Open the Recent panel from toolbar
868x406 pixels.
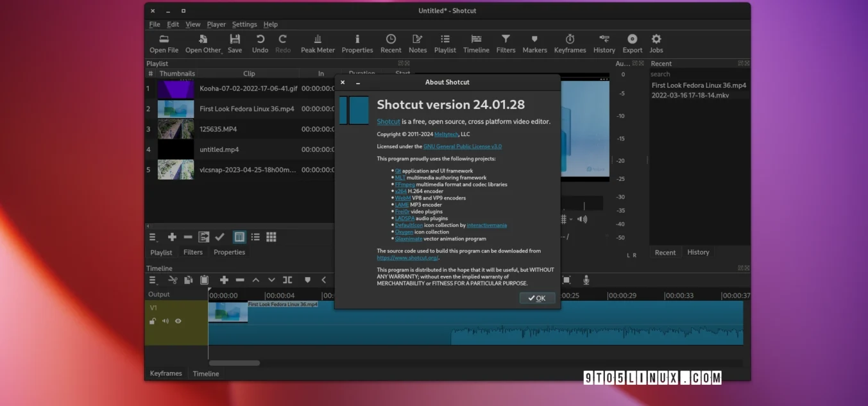(x=391, y=44)
